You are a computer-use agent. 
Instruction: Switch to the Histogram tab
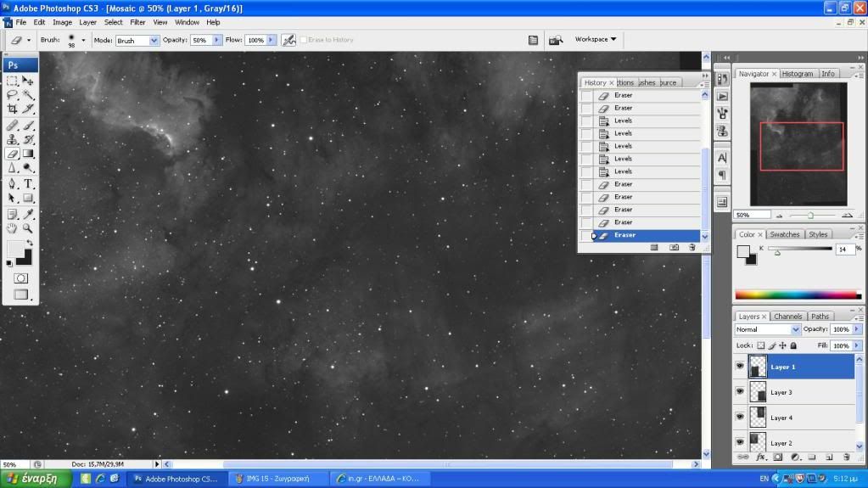click(797, 74)
